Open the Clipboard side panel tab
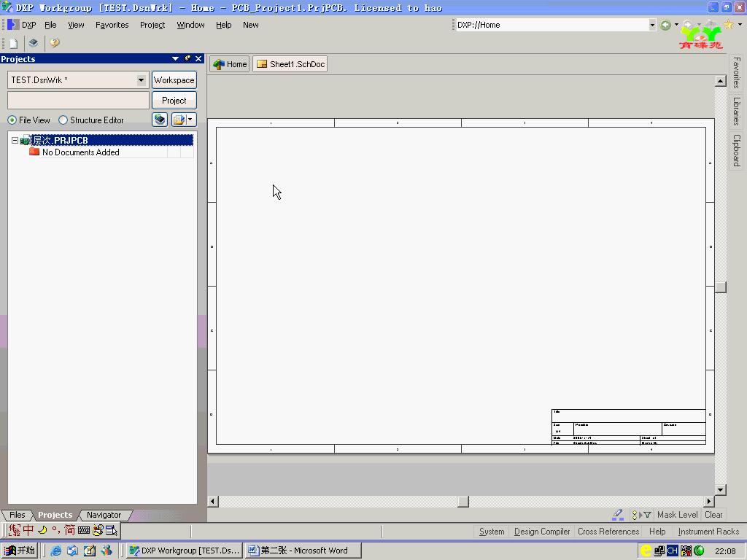The height and width of the screenshot is (560, 747). click(x=737, y=150)
